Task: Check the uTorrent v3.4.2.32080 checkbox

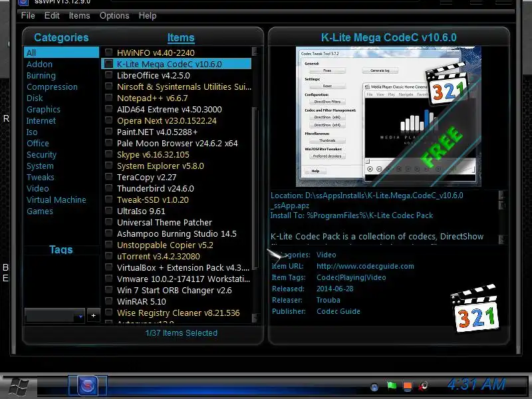Action: (x=108, y=255)
